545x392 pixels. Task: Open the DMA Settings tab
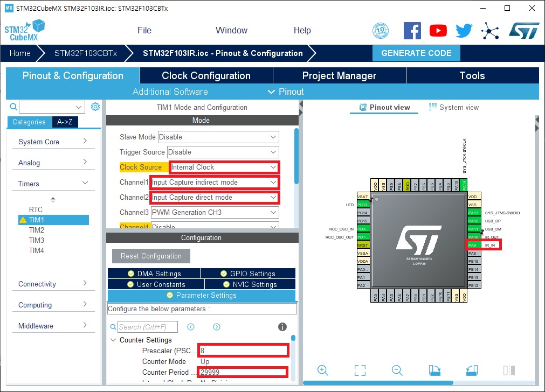pyautogui.click(x=154, y=274)
